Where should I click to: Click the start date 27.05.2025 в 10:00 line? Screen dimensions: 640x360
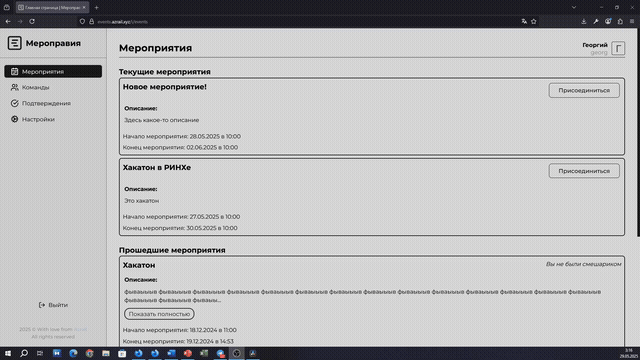[x=181, y=217]
